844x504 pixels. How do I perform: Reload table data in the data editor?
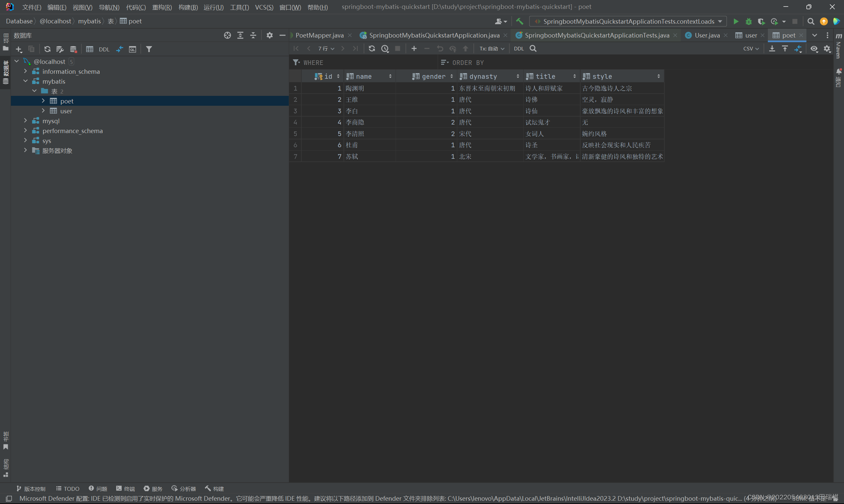point(372,48)
